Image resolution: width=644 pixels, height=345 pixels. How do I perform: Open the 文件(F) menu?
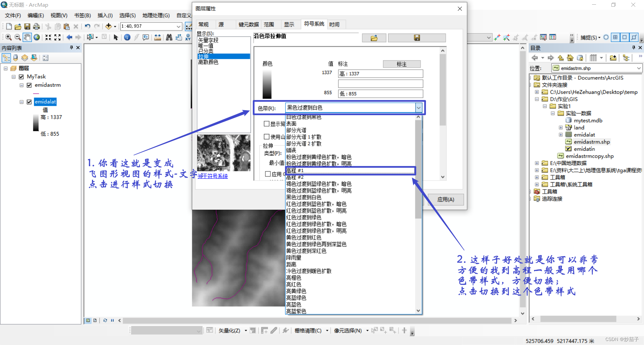point(13,15)
